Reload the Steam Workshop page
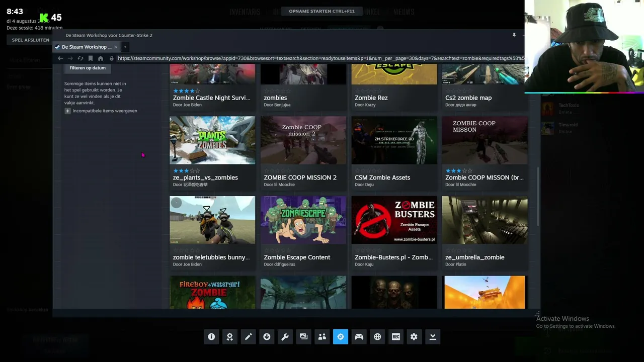Image resolution: width=644 pixels, height=362 pixels. (80, 58)
